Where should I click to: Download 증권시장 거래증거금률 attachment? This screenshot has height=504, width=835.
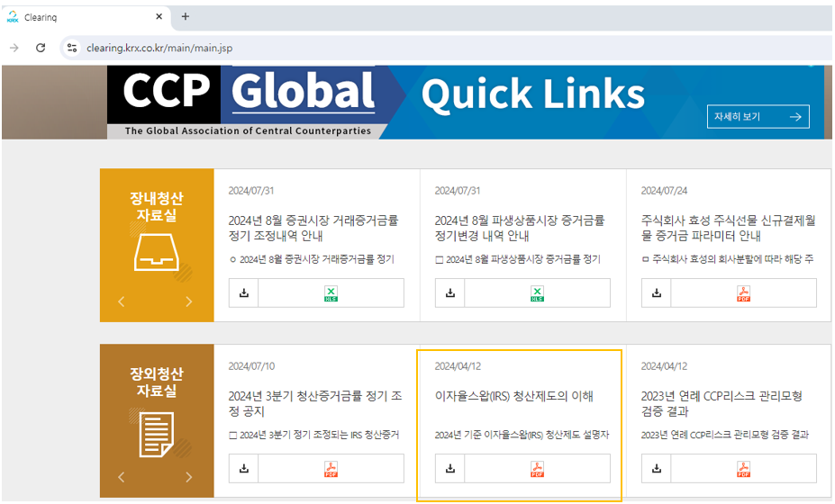coord(244,292)
